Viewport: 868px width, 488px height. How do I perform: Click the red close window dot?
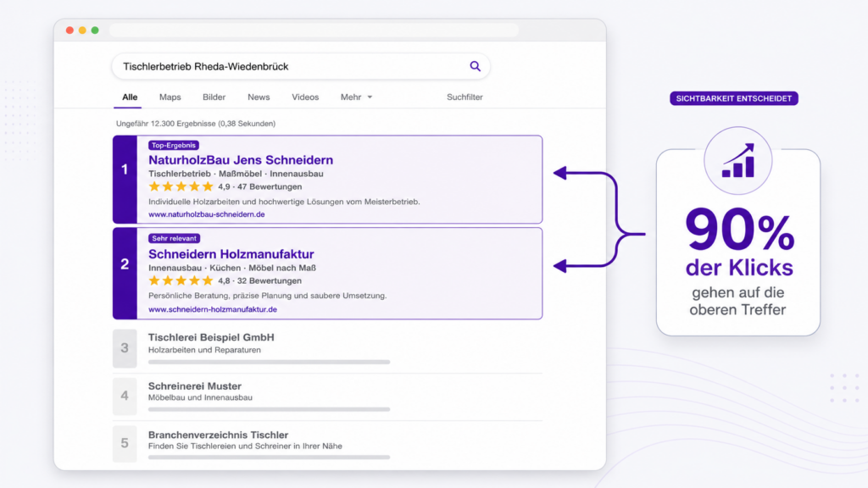tap(70, 30)
